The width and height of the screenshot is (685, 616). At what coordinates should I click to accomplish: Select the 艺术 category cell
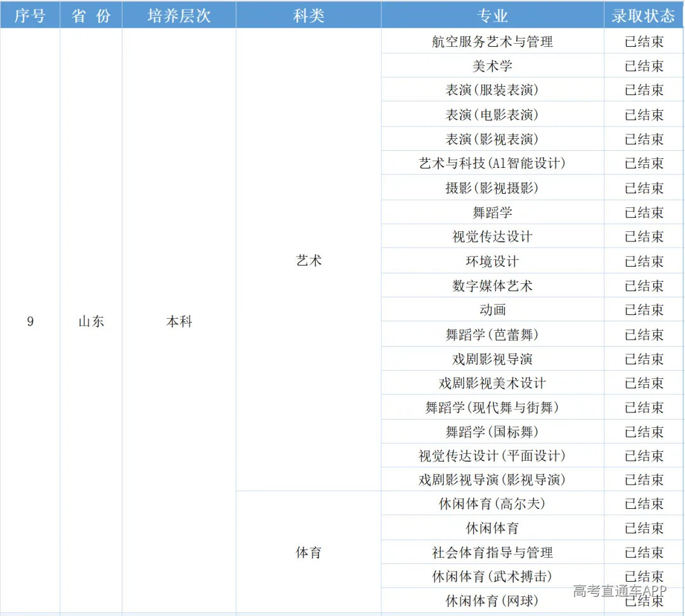pos(309,260)
